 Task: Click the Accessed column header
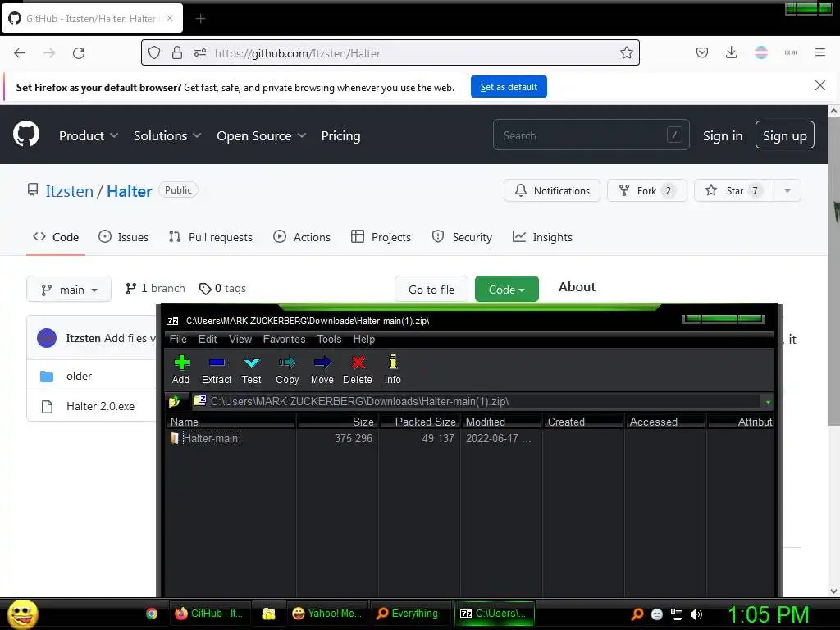666,422
